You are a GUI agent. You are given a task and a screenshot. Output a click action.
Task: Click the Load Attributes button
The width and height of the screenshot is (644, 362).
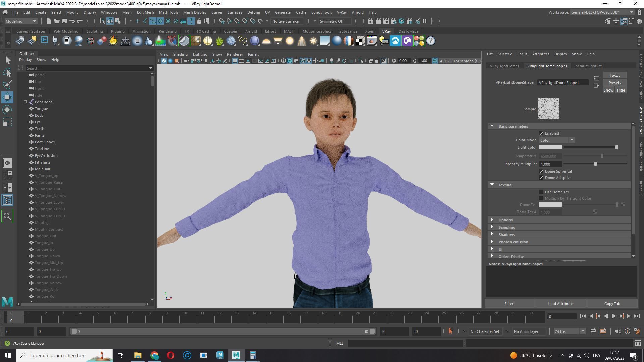pyautogui.click(x=560, y=304)
